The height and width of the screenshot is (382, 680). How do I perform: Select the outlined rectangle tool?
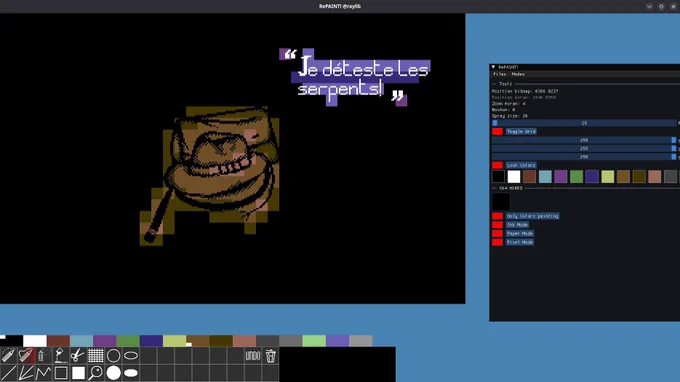(x=61, y=373)
